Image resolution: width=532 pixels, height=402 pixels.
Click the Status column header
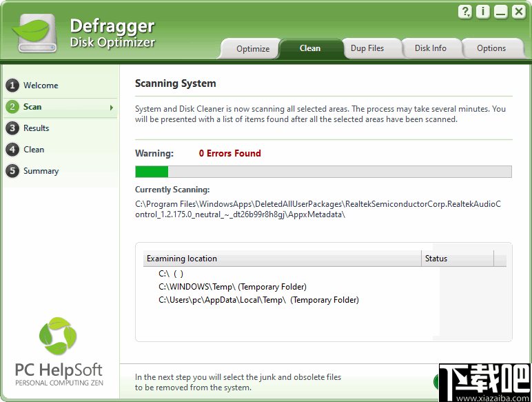458,259
